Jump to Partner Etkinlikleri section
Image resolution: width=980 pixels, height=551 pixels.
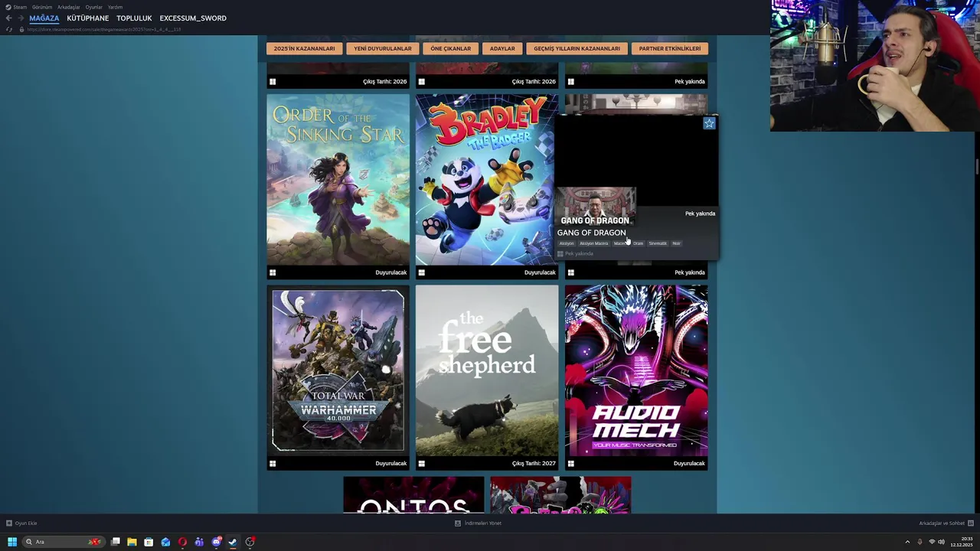pyautogui.click(x=669, y=48)
